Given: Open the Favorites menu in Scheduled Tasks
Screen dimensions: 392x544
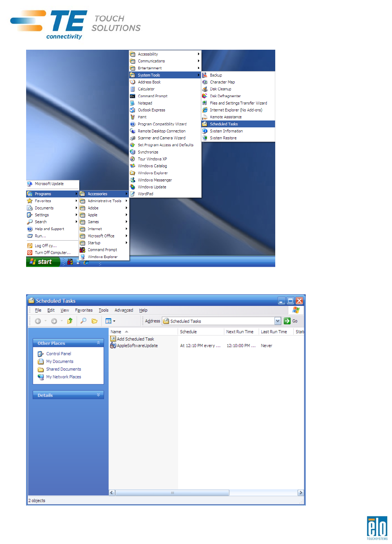Looking at the screenshot, I should (x=84, y=310).
